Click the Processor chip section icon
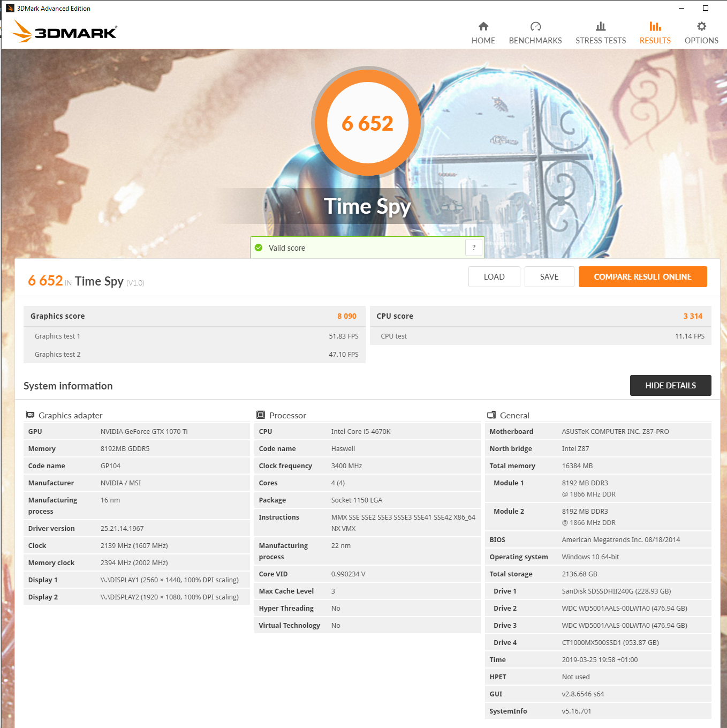The image size is (727, 728). (x=261, y=415)
